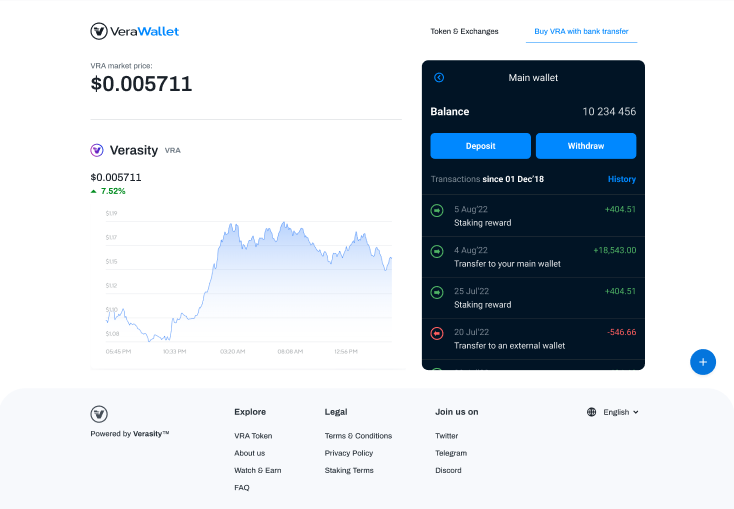Click the -546.66 amount
This screenshot has width=734, height=509.
[x=622, y=332]
